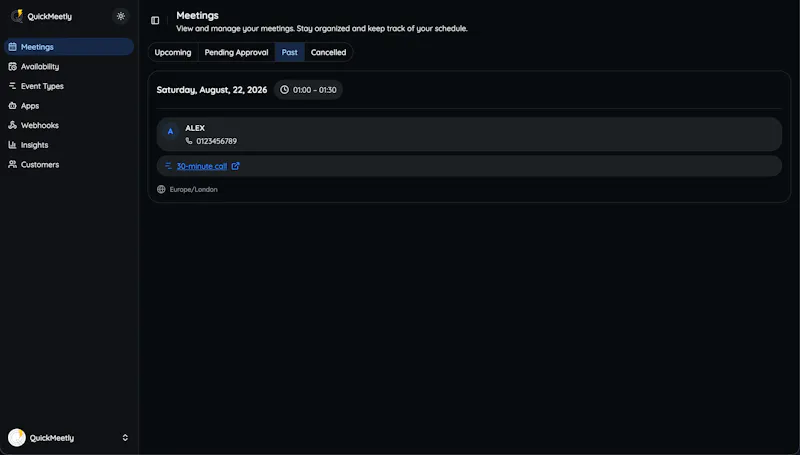Click the date Saturday, August, 22, 2026

212,90
